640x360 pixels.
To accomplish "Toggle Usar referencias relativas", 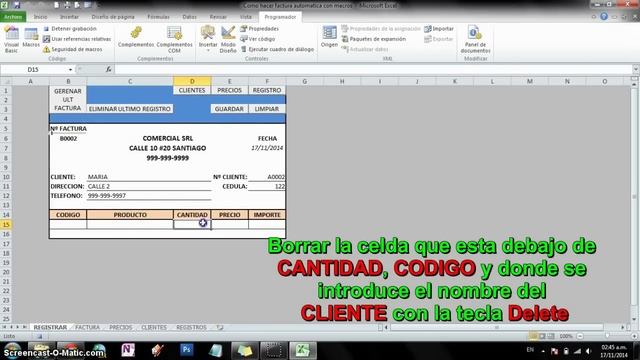I will (x=77, y=39).
